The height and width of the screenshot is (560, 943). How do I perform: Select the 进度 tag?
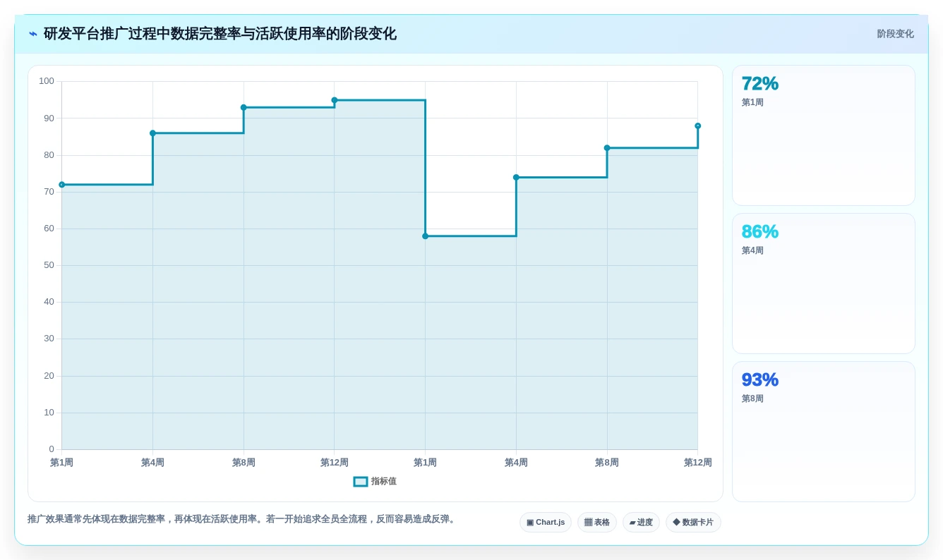(x=641, y=523)
